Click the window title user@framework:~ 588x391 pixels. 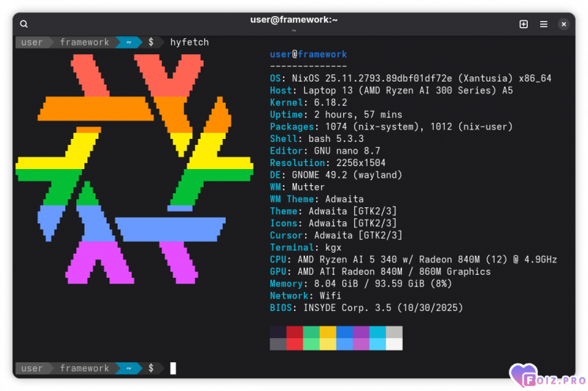click(293, 21)
